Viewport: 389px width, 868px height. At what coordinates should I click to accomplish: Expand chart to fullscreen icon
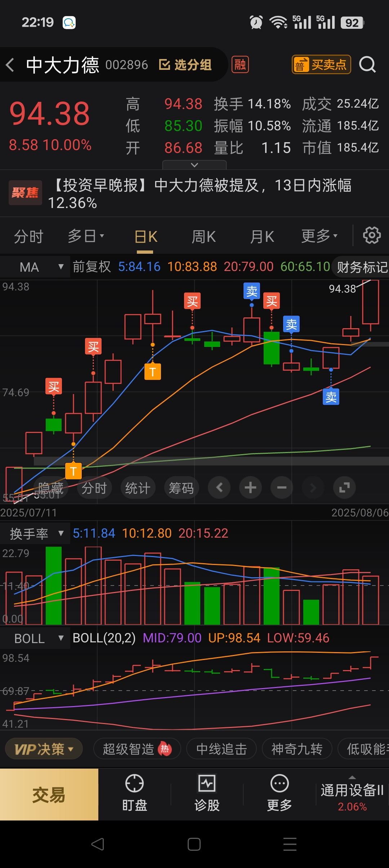point(344,488)
